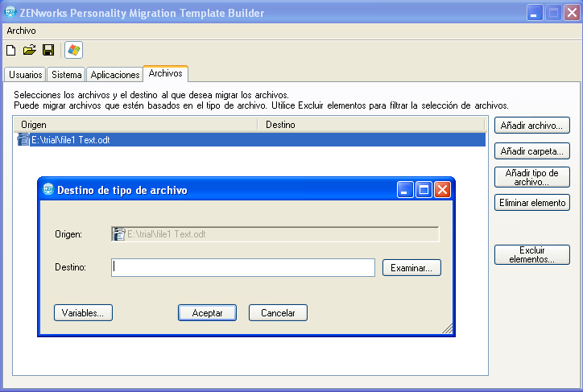Click the Eliminar elemento button
Viewport: 583px width, 392px height.
tap(532, 203)
